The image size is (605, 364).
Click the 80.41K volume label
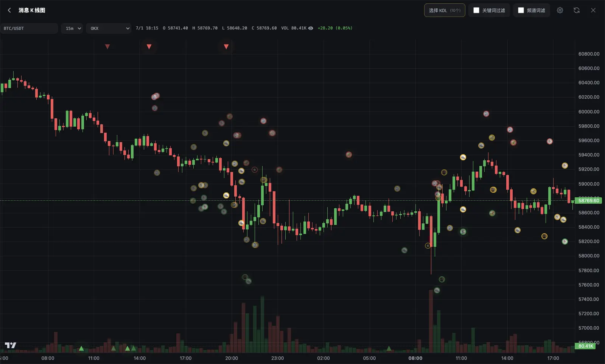point(585,346)
